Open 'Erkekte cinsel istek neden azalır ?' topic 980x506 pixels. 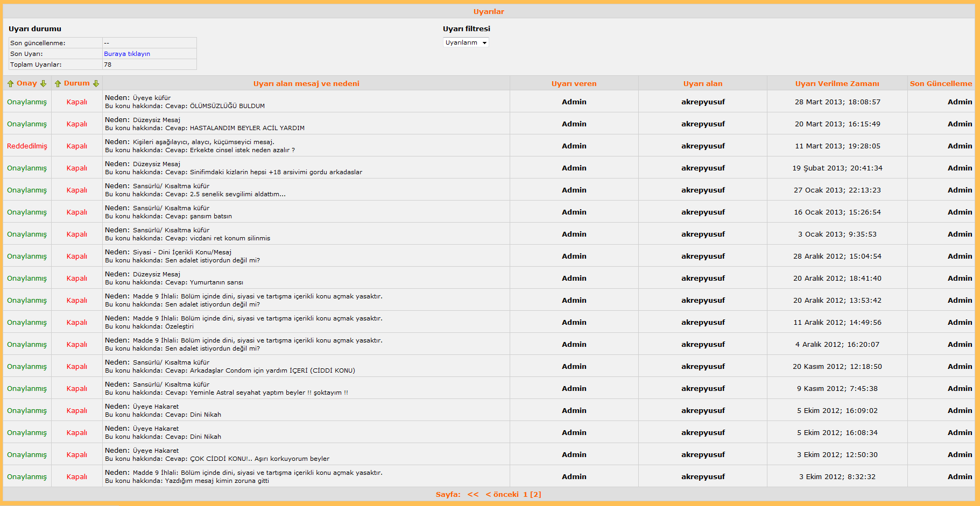[x=242, y=150]
